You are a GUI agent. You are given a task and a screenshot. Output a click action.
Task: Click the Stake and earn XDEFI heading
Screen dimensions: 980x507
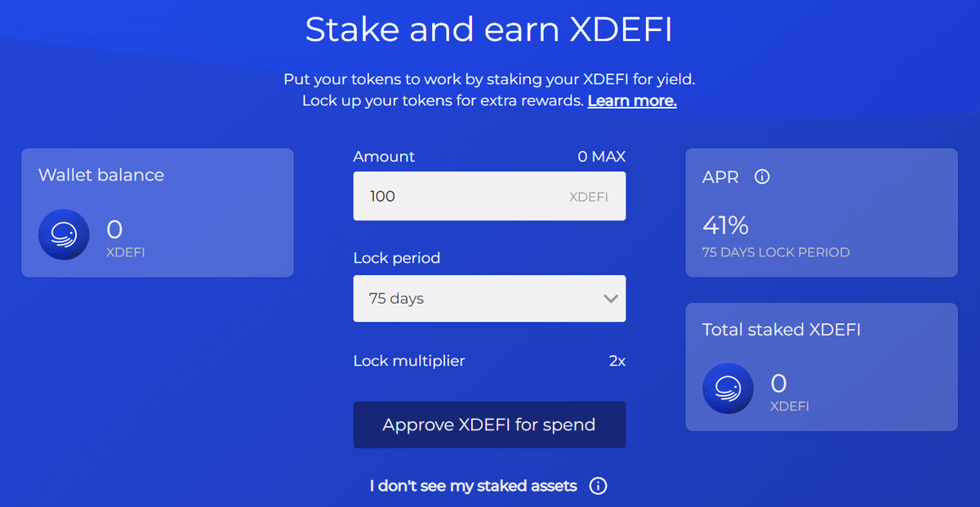click(489, 29)
